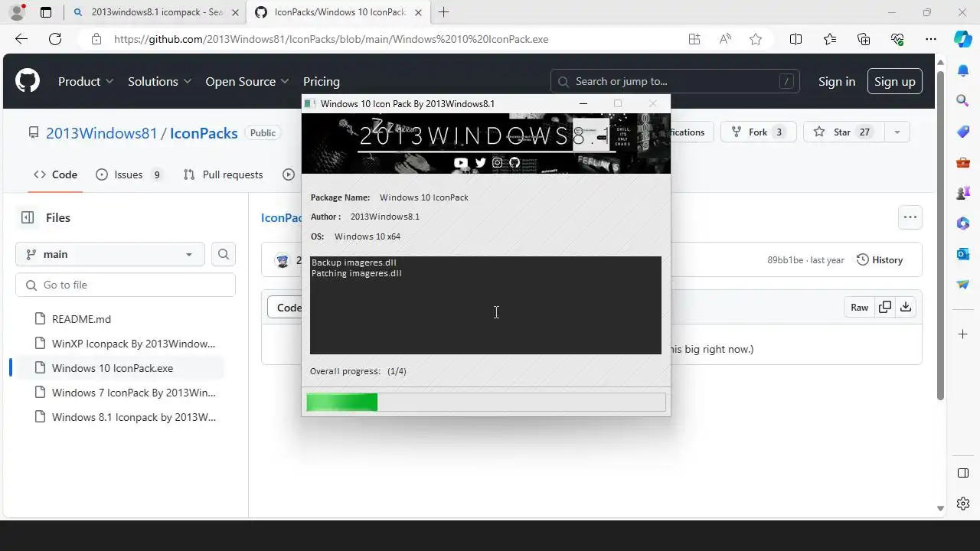Viewport: 980px width, 551px height.
Task: Switch to the Pull requests tab
Action: tap(223, 174)
